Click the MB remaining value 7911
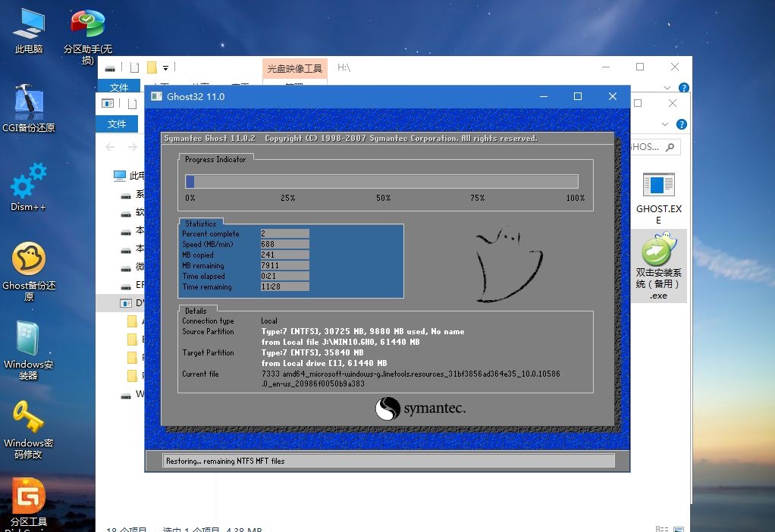This screenshot has height=532, width=775. pos(284,265)
